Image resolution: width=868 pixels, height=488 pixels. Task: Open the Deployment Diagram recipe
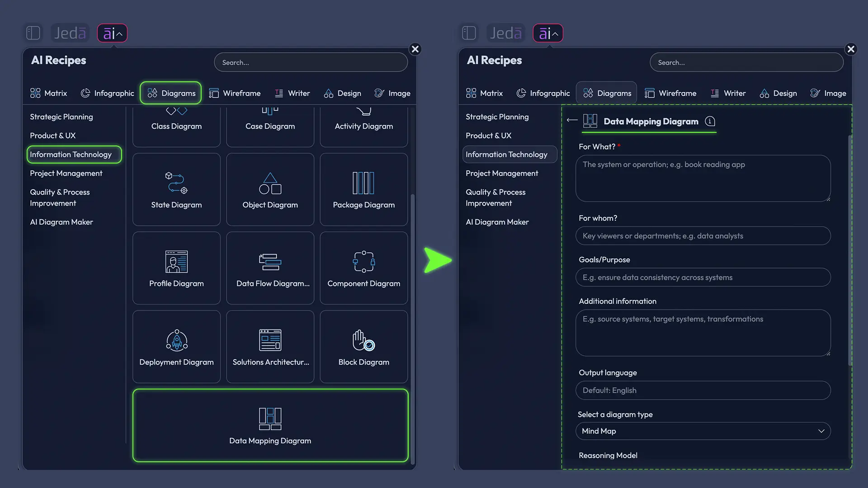coord(176,347)
